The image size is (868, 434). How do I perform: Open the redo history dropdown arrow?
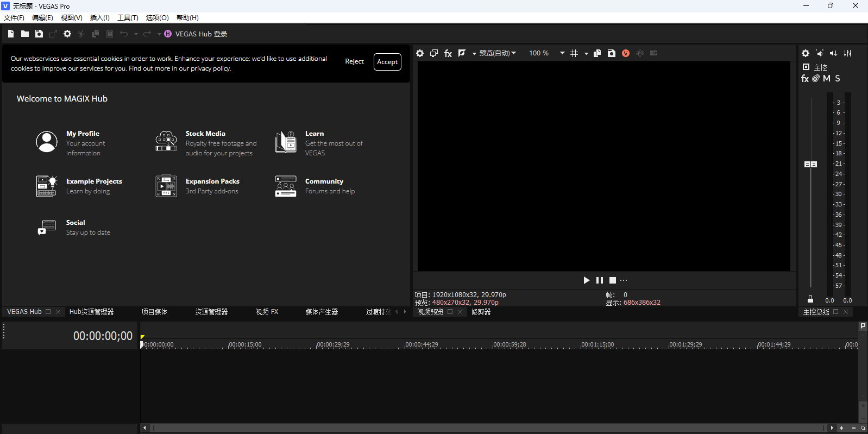click(x=159, y=34)
